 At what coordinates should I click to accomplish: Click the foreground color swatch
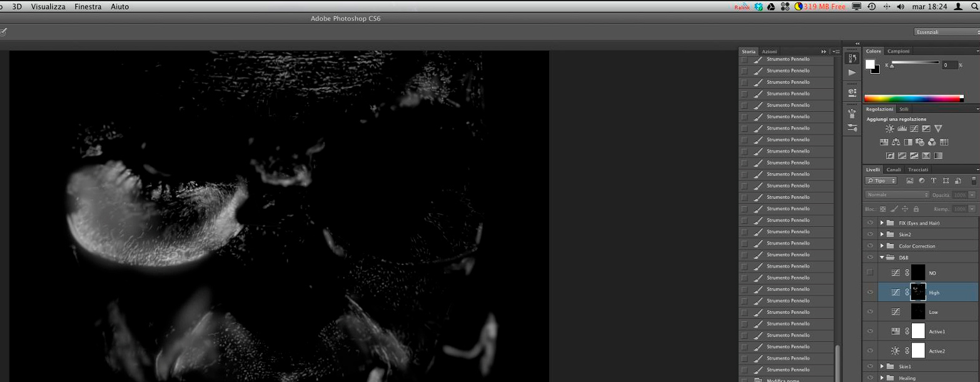(870, 64)
